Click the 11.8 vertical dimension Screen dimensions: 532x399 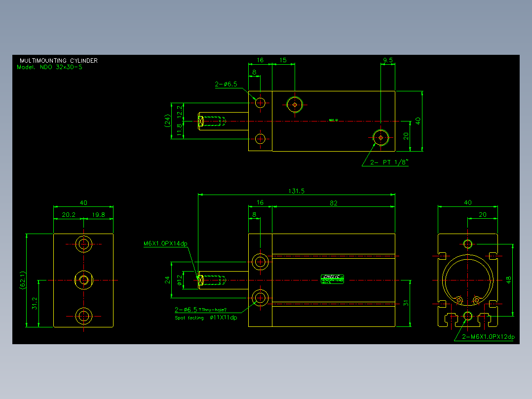[180, 130]
